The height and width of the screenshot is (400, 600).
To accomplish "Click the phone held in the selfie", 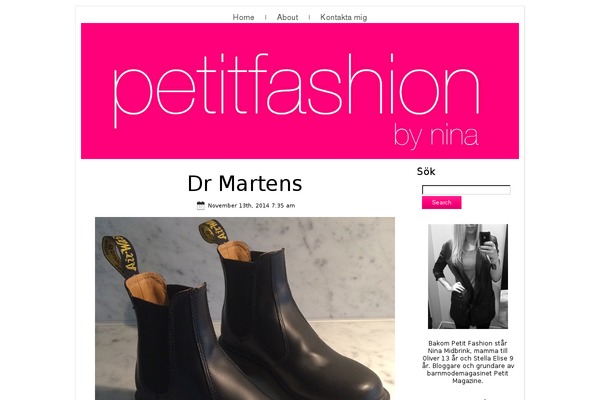I will pyautogui.click(x=485, y=237).
